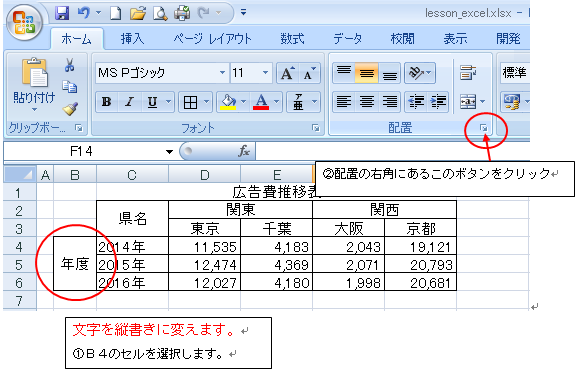Cut selection with scissors icon

click(69, 65)
